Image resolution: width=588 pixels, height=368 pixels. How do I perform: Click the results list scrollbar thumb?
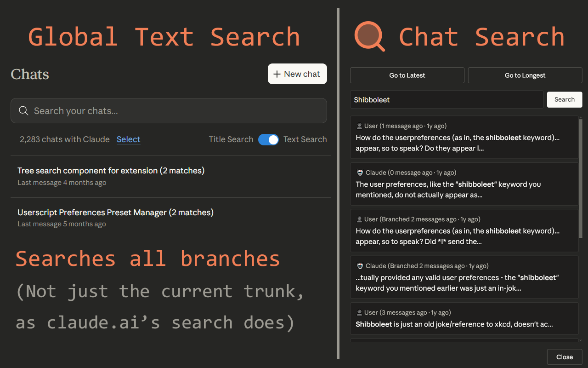pos(581,179)
